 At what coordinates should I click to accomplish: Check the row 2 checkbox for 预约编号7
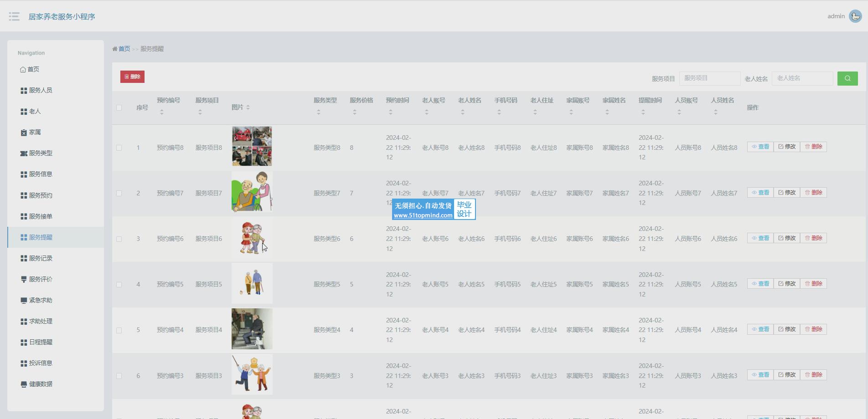click(119, 194)
